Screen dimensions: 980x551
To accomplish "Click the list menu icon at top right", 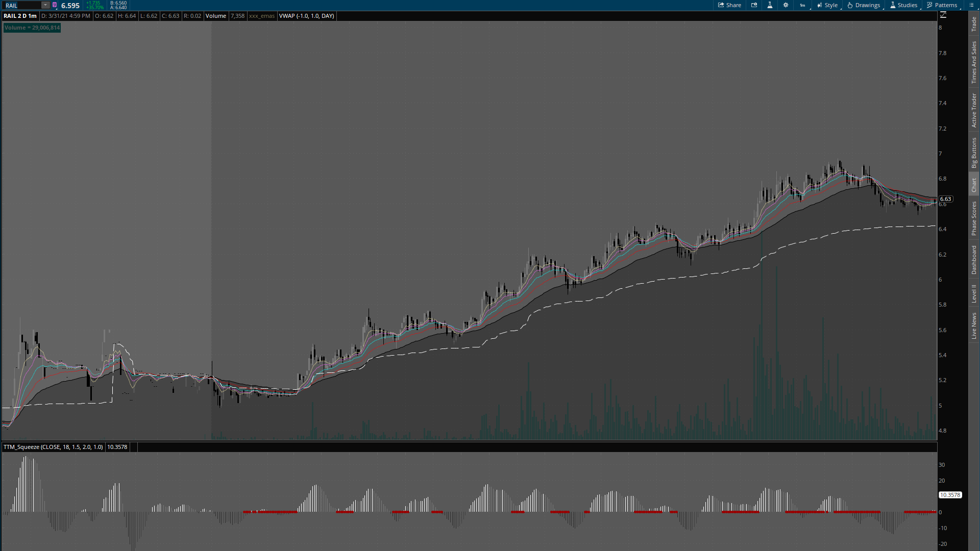I will pos(971,5).
